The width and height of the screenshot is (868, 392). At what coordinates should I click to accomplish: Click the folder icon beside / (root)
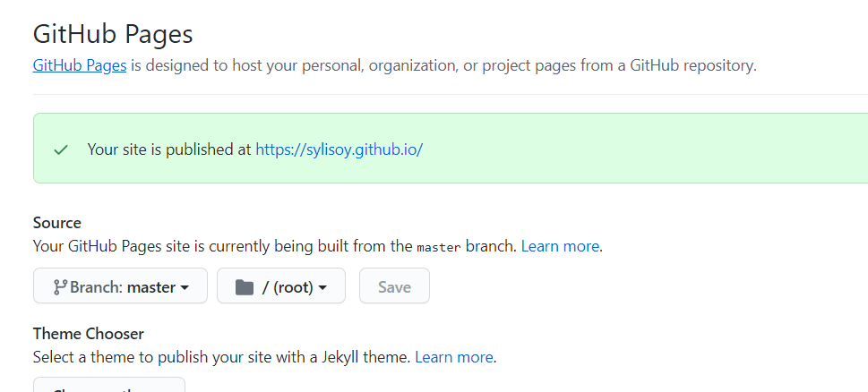(244, 287)
